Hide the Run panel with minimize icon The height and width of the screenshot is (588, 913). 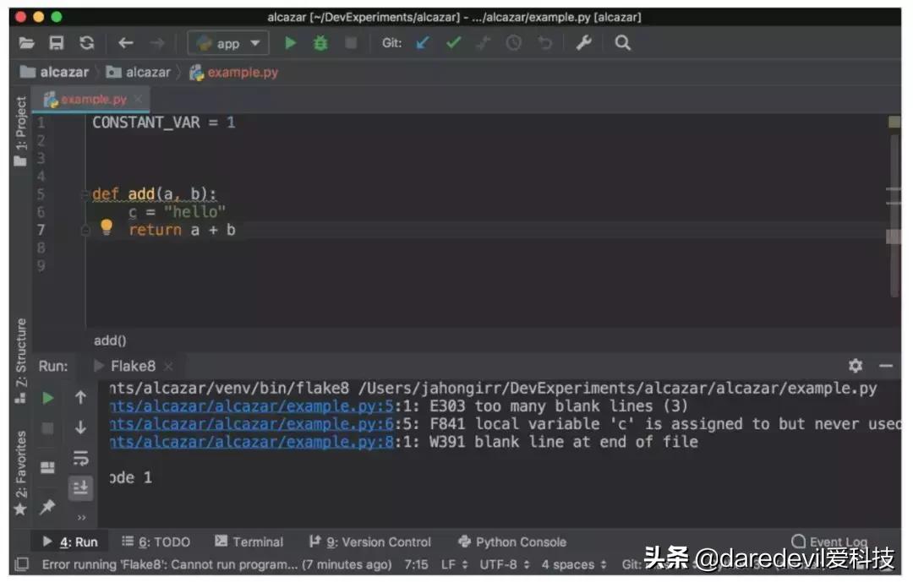885,366
